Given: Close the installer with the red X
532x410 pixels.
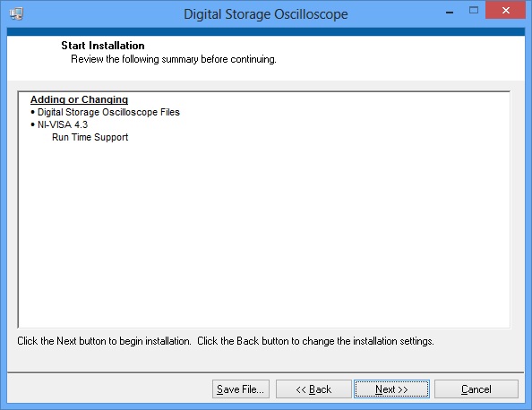Looking at the screenshot, I should 505,11.
